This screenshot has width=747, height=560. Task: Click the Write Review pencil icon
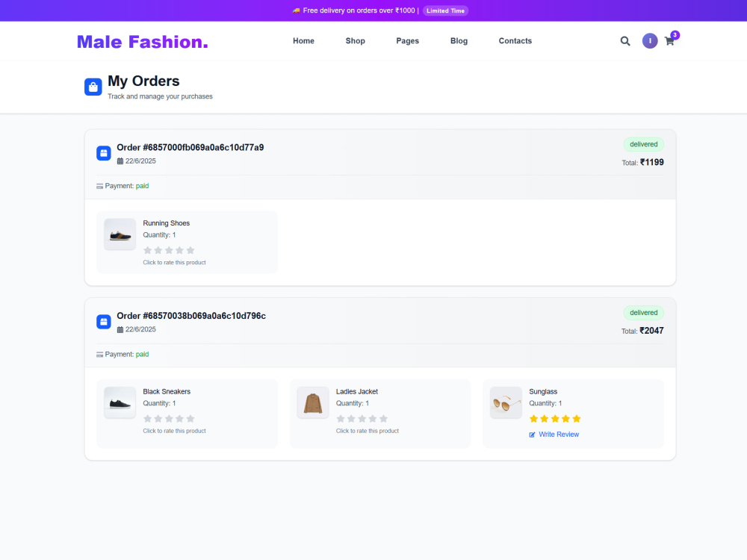532,435
